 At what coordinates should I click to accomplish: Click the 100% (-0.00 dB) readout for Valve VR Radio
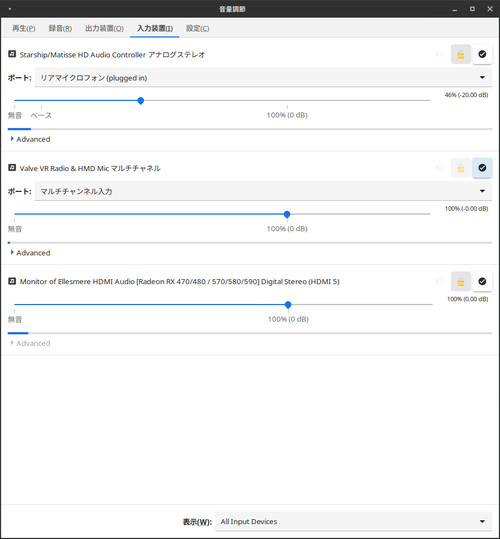pos(466,209)
